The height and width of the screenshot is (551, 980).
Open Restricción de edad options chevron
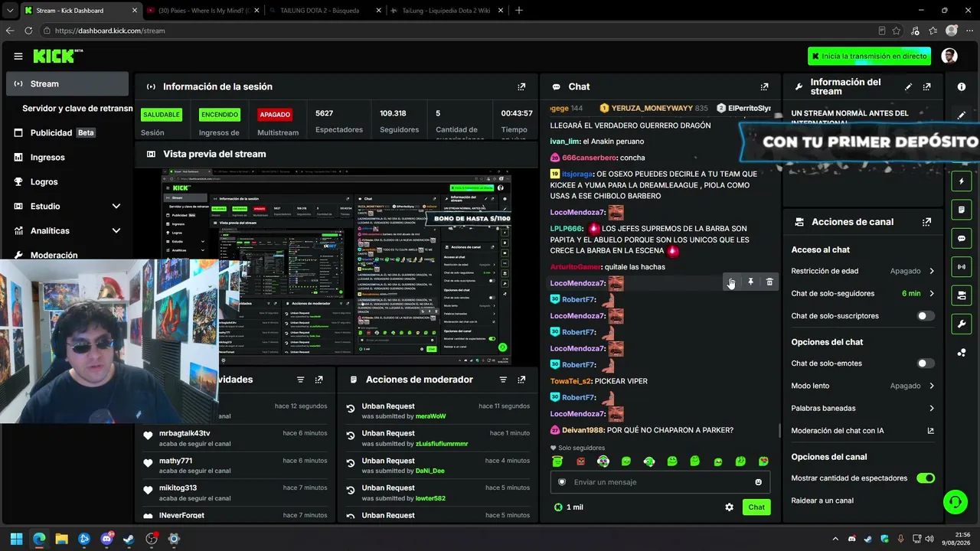coord(932,271)
